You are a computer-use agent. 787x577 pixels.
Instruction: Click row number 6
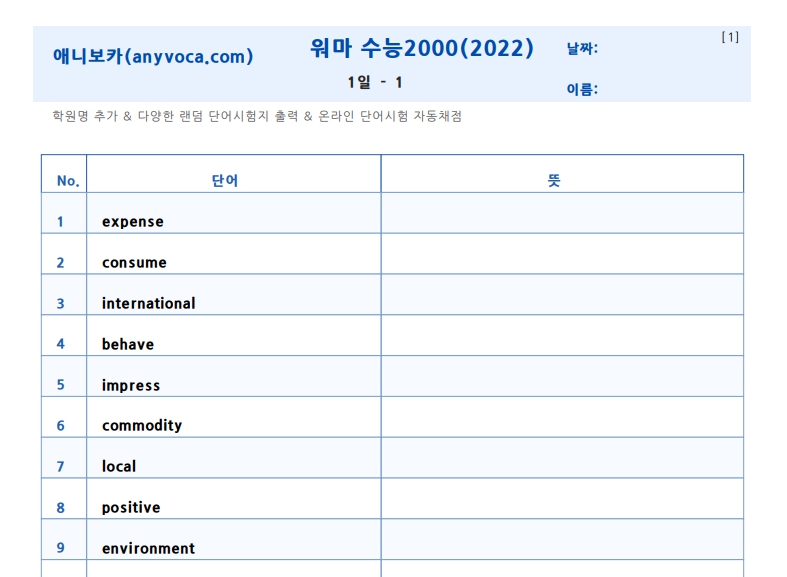(60, 426)
